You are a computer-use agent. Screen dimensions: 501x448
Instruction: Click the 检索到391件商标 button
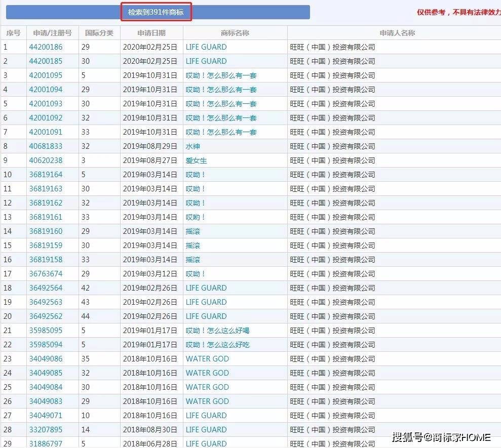click(157, 12)
